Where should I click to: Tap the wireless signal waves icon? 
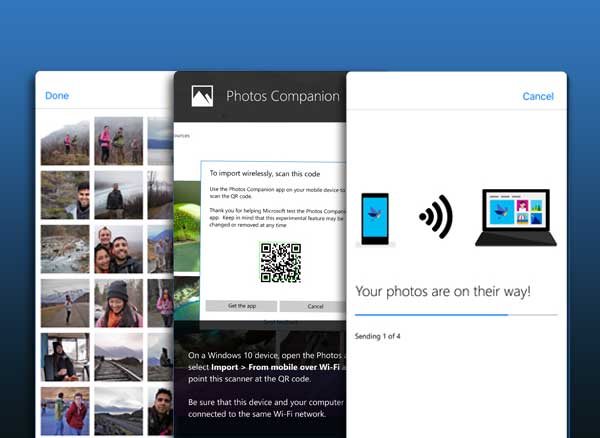click(x=436, y=217)
